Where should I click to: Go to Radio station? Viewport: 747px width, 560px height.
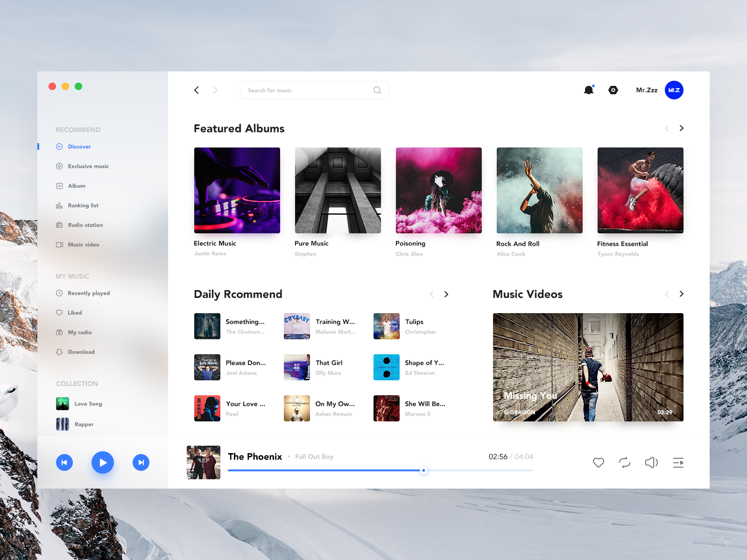(85, 225)
